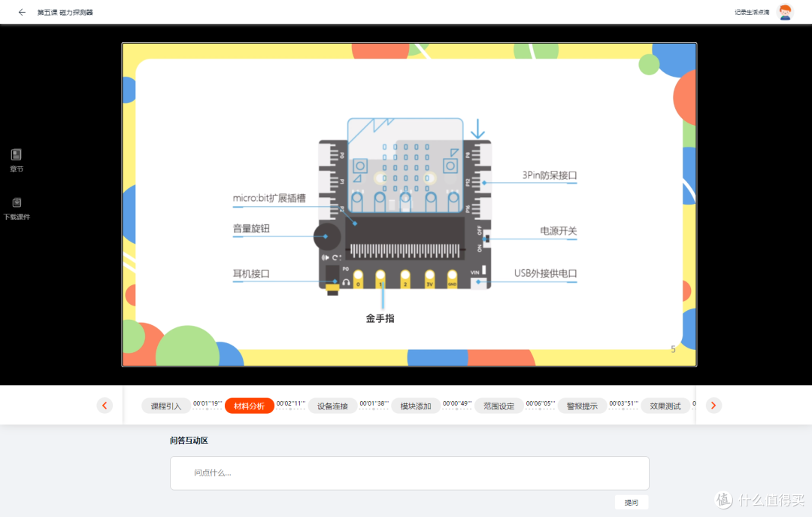
Task: Click the 00'02"11"' time marker
Action: pos(291,403)
